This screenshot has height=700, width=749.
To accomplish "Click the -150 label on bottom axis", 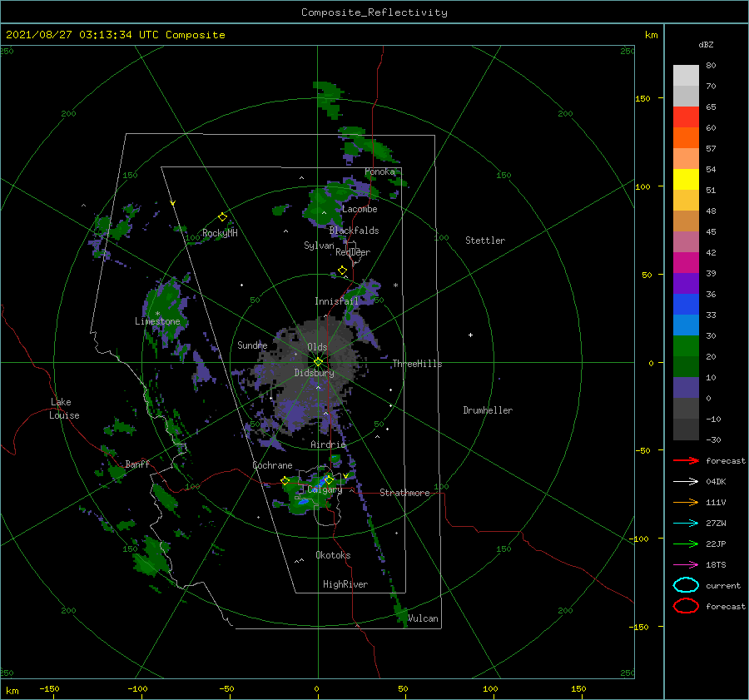I will click(x=49, y=688).
